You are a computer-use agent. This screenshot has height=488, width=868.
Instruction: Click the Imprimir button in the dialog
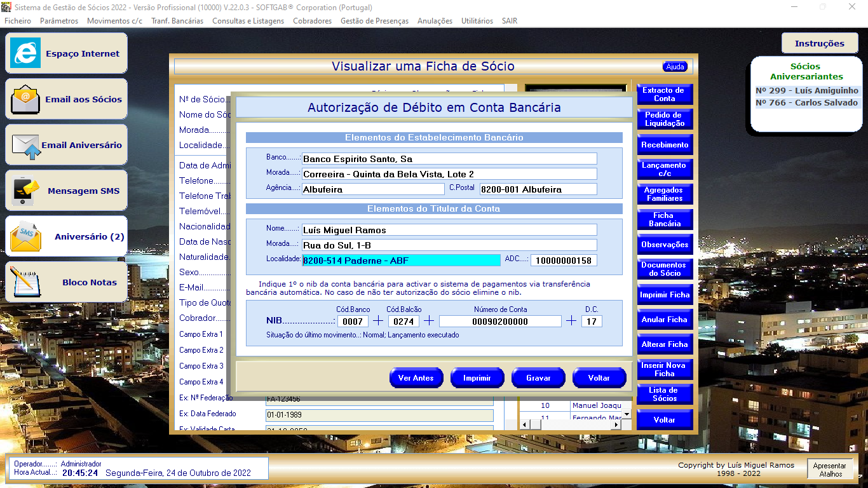click(x=477, y=378)
